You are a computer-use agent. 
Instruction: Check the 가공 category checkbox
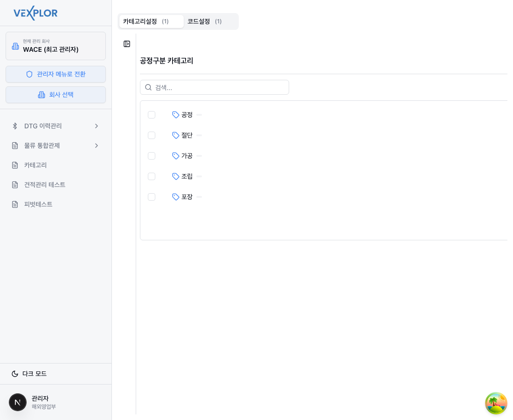152,156
